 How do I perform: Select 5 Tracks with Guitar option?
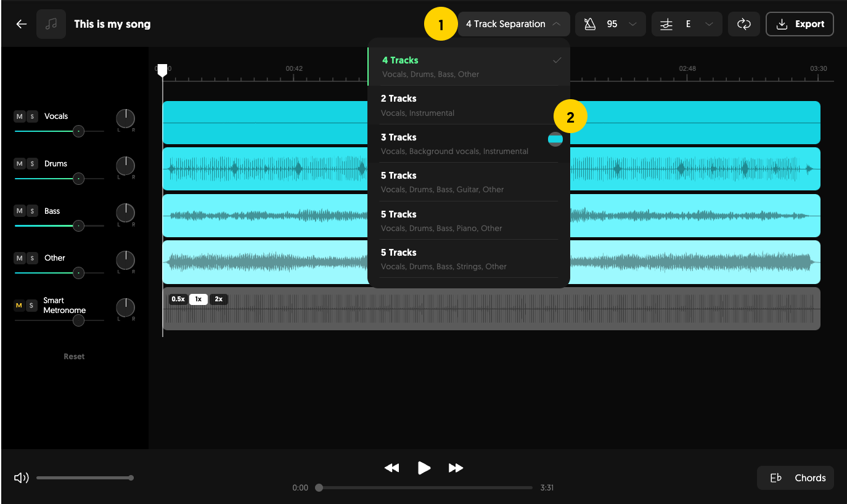coord(469,182)
